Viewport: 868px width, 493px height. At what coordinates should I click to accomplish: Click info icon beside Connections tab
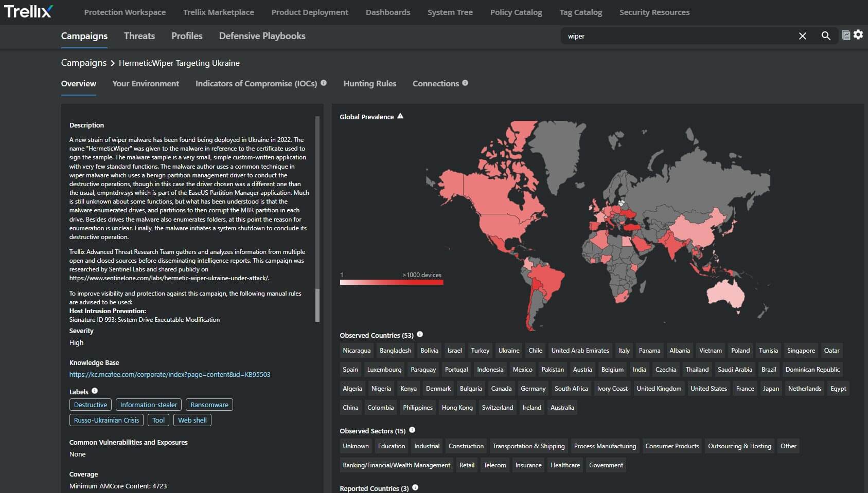465,83
